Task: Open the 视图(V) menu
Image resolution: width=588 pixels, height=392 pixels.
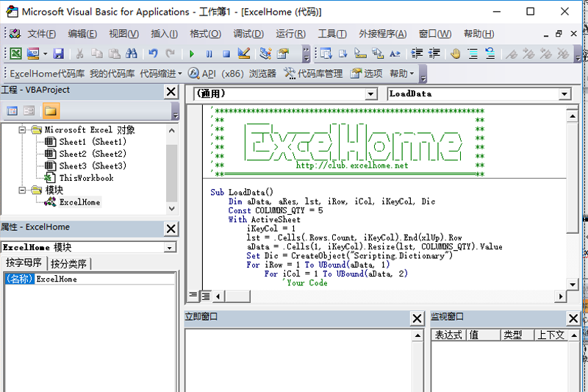Action: point(123,34)
